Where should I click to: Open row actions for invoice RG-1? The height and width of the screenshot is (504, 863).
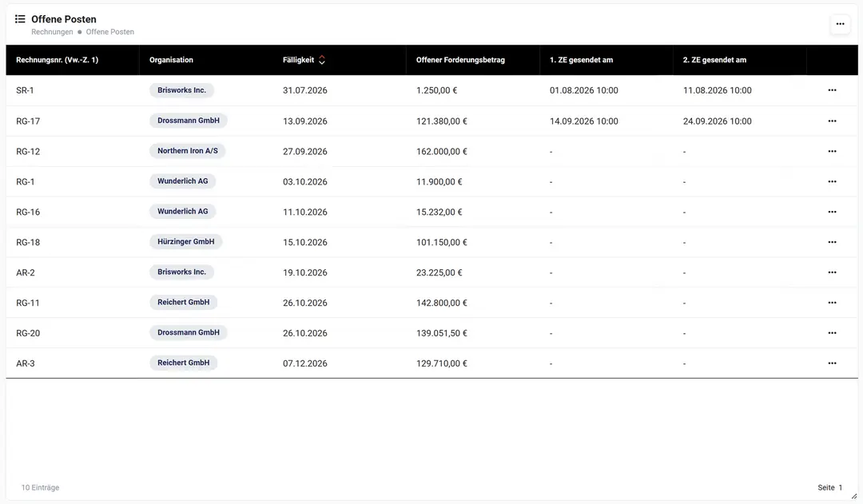[832, 181]
